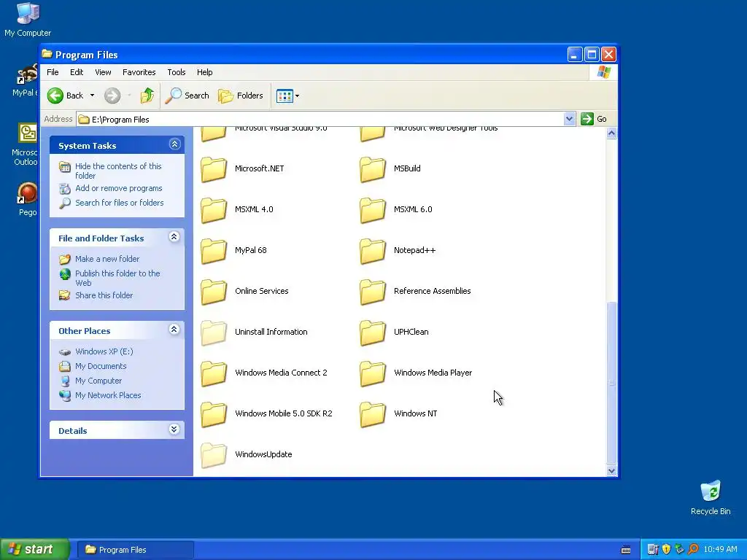Viewport: 747px width, 560px height.
Task: Select the MSBuild folder icon
Action: pyautogui.click(x=373, y=169)
